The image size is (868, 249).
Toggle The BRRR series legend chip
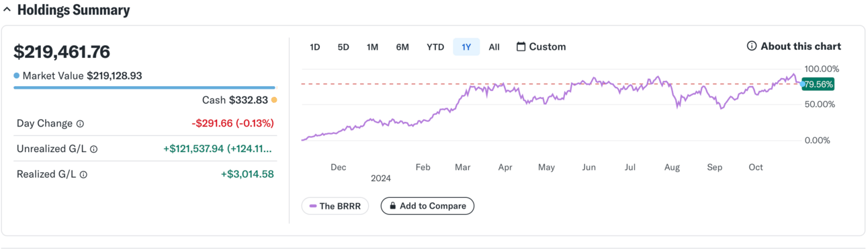tap(335, 206)
